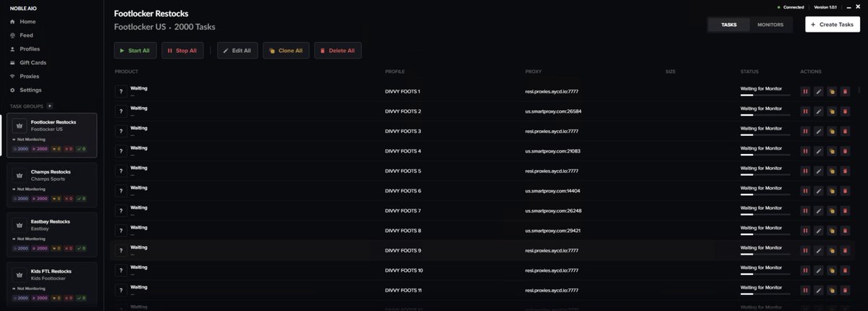Click the Version 1.0.1 label

click(x=826, y=7)
